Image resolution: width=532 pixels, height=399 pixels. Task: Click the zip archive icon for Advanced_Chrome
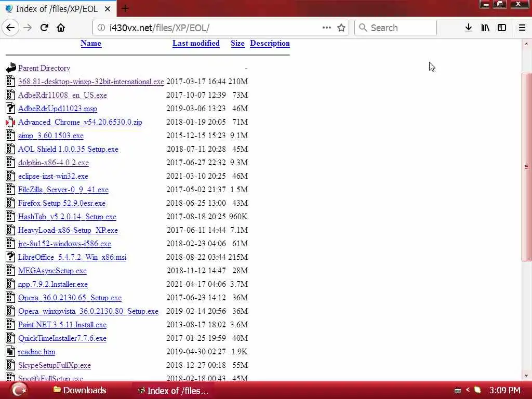click(10, 122)
